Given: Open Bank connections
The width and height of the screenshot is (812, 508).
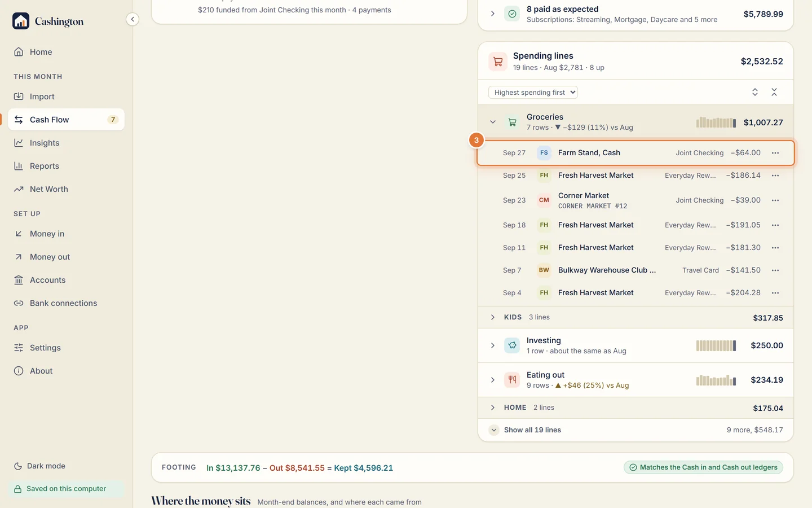Looking at the screenshot, I should pos(67,303).
